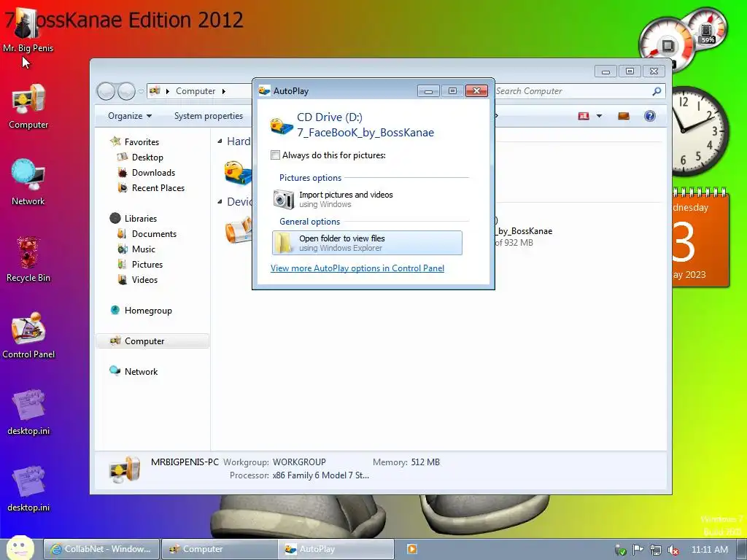This screenshot has width=747, height=560.
Task: Click the search magnifier icon
Action: tap(657, 91)
